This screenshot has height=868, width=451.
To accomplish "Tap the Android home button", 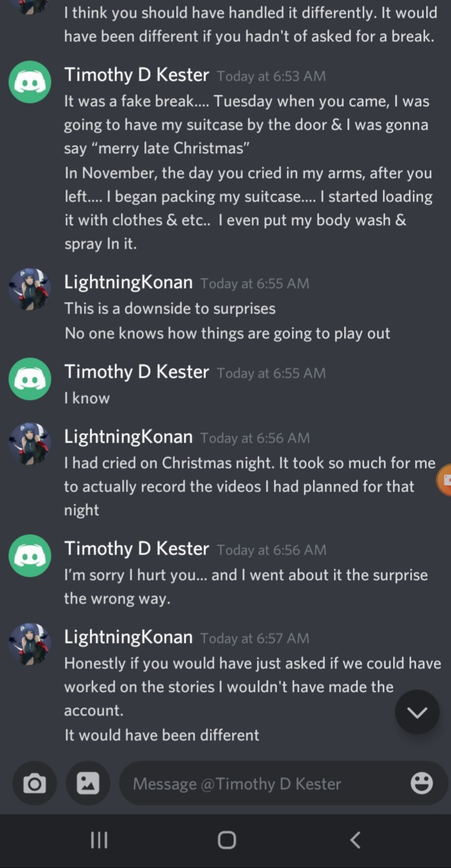I will pyautogui.click(x=226, y=840).
